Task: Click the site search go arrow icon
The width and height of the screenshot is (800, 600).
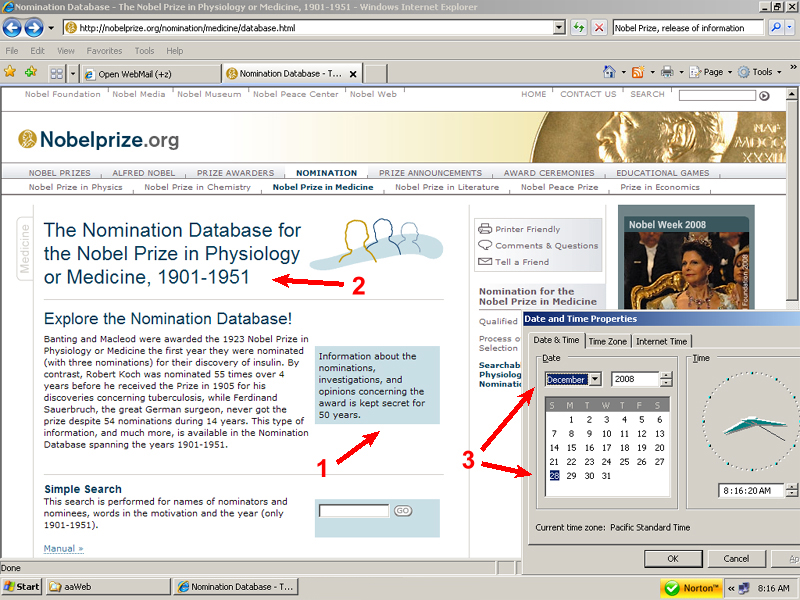Action: click(764, 96)
